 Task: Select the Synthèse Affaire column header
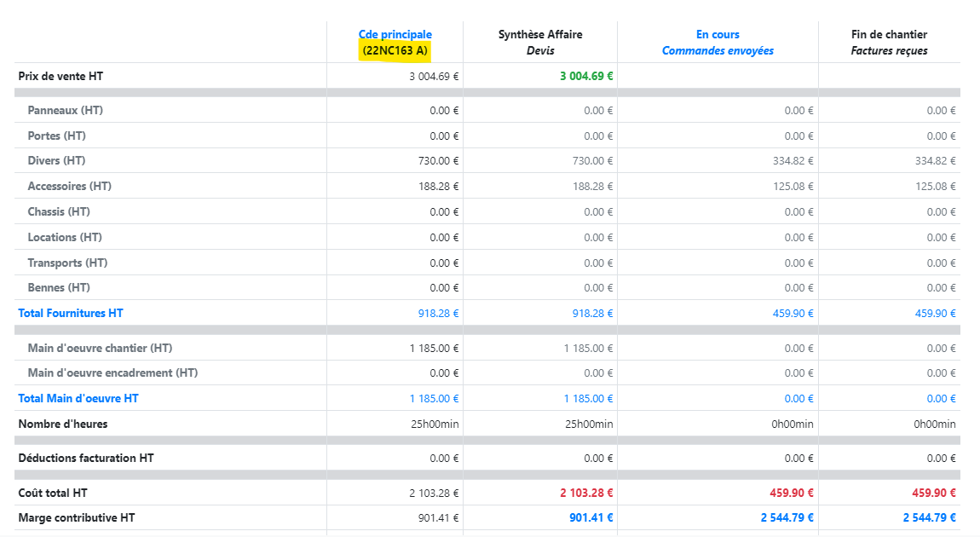click(x=540, y=35)
